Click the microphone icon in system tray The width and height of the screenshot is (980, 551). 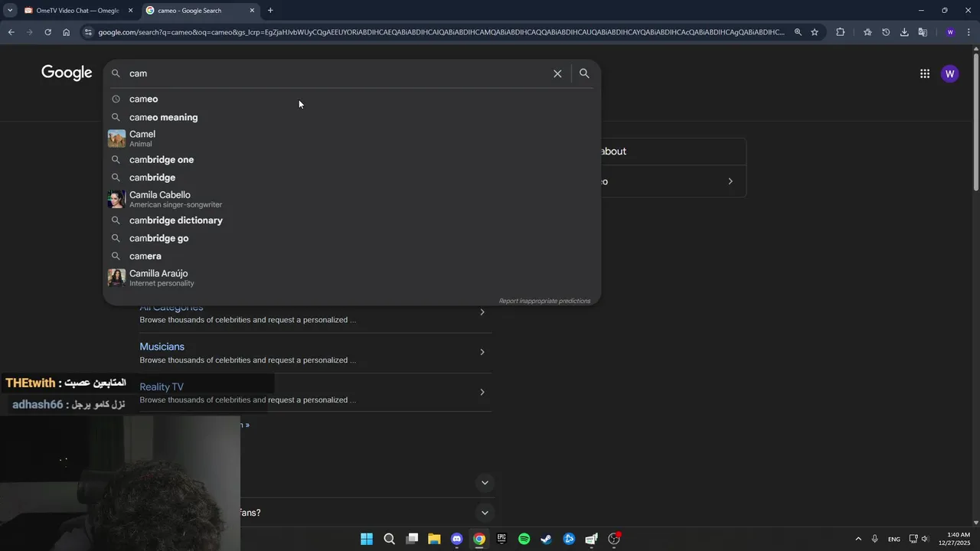coord(874,539)
